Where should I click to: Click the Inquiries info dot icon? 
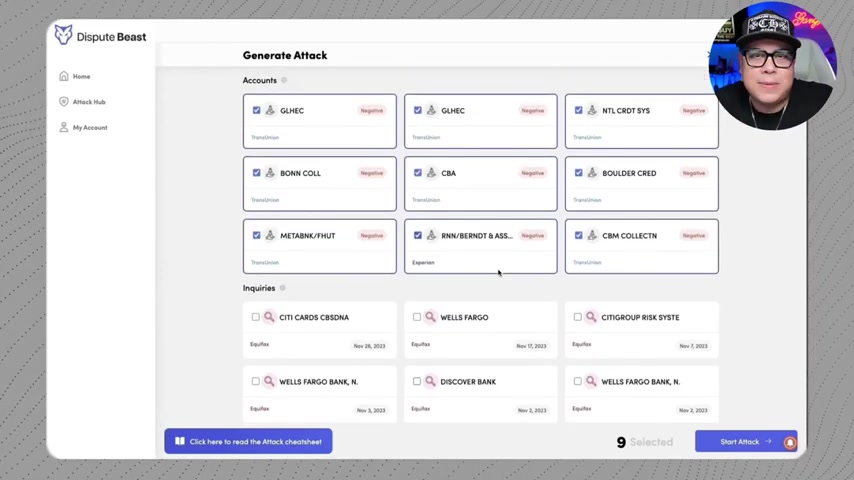[x=283, y=288]
